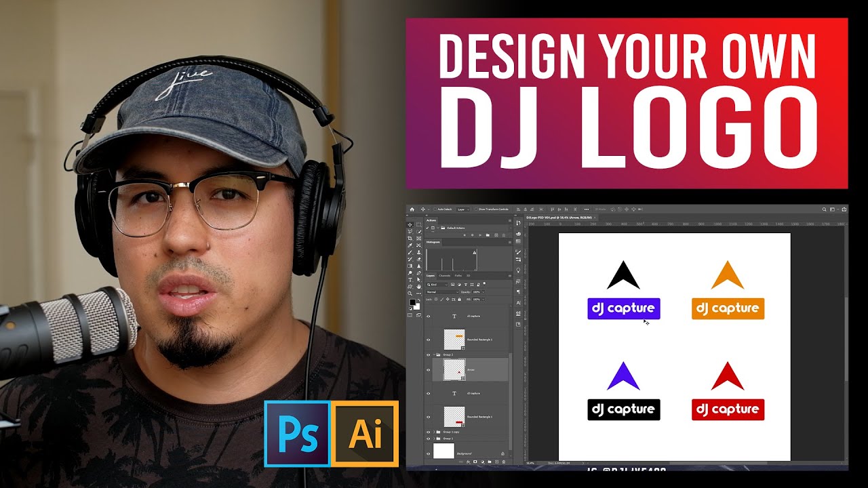
Task: Select the Eyedropper tool
Action: click(x=410, y=245)
